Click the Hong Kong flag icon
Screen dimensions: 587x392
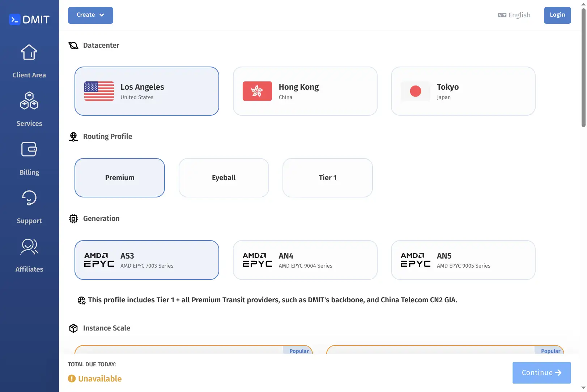(x=257, y=91)
